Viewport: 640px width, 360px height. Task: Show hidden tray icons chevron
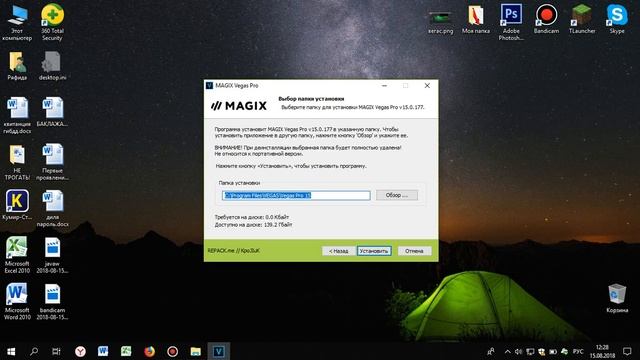pos(507,351)
